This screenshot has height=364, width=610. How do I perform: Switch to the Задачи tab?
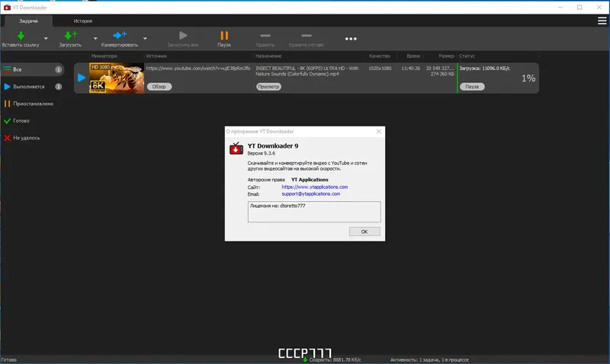pyautogui.click(x=28, y=21)
